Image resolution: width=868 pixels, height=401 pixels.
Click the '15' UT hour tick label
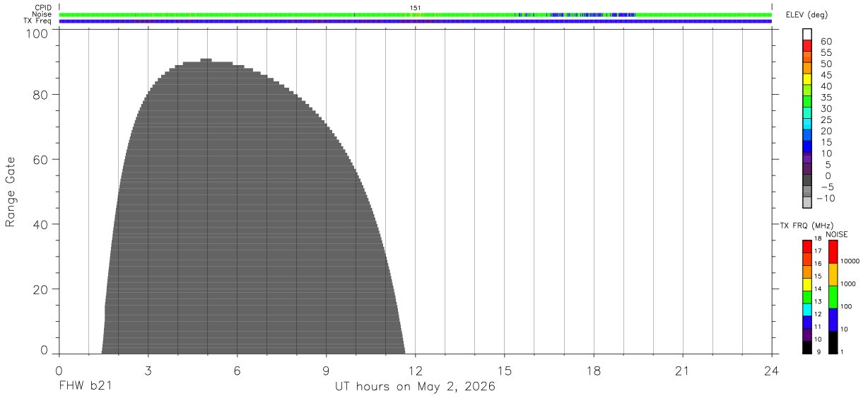[504, 371]
